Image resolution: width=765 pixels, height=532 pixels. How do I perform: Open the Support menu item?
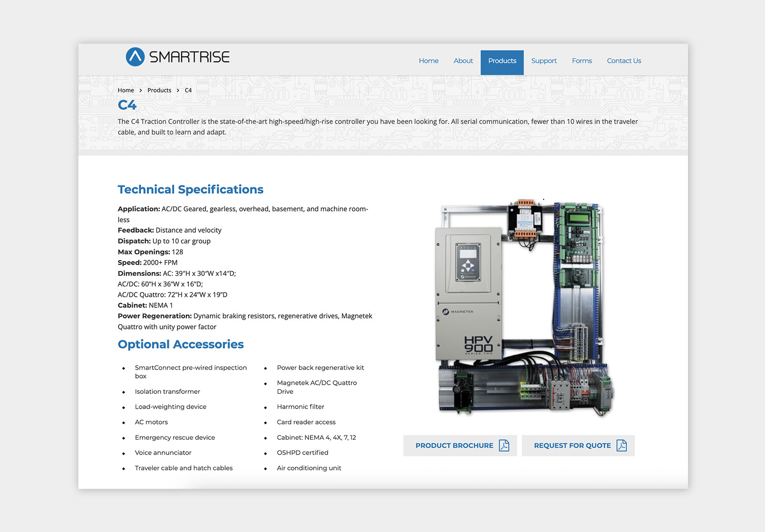(x=544, y=61)
